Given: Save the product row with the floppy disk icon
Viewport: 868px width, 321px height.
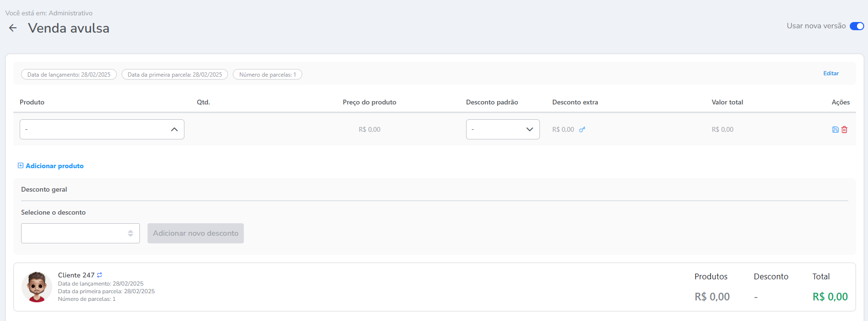Looking at the screenshot, I should 835,129.
